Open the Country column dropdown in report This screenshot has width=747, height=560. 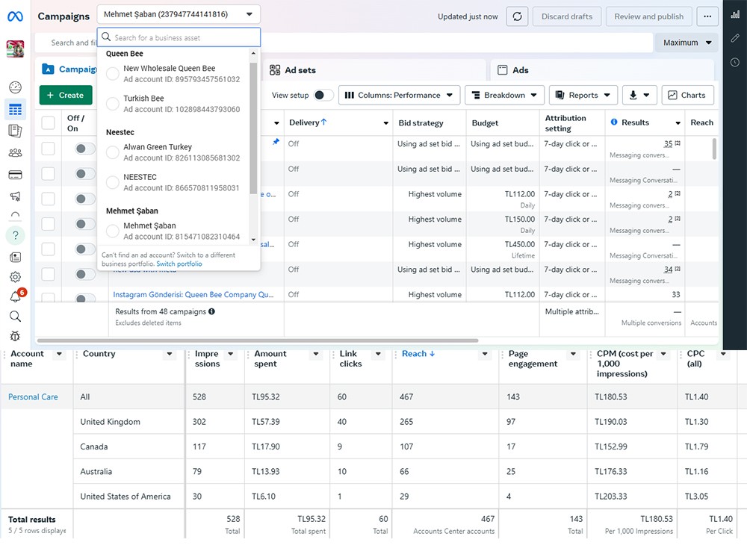point(170,354)
